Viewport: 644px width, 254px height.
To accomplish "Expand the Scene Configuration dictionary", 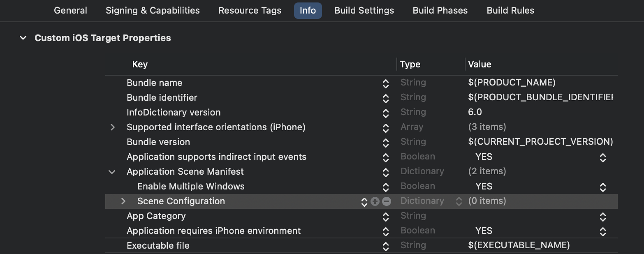I will (123, 201).
